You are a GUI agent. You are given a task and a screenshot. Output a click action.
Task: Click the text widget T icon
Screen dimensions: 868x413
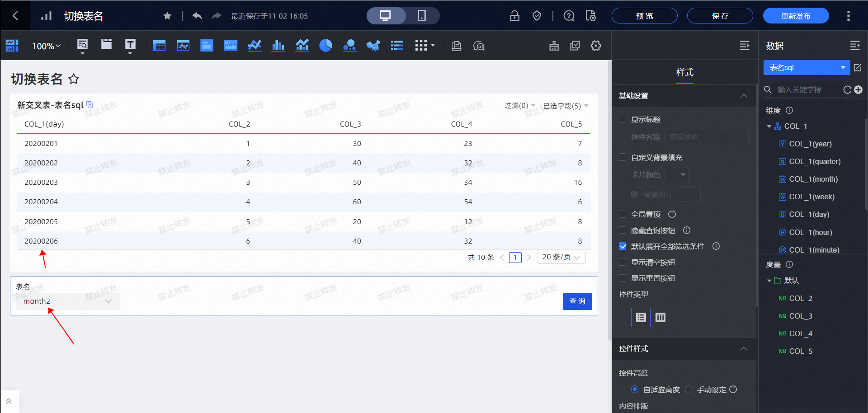[130, 44]
